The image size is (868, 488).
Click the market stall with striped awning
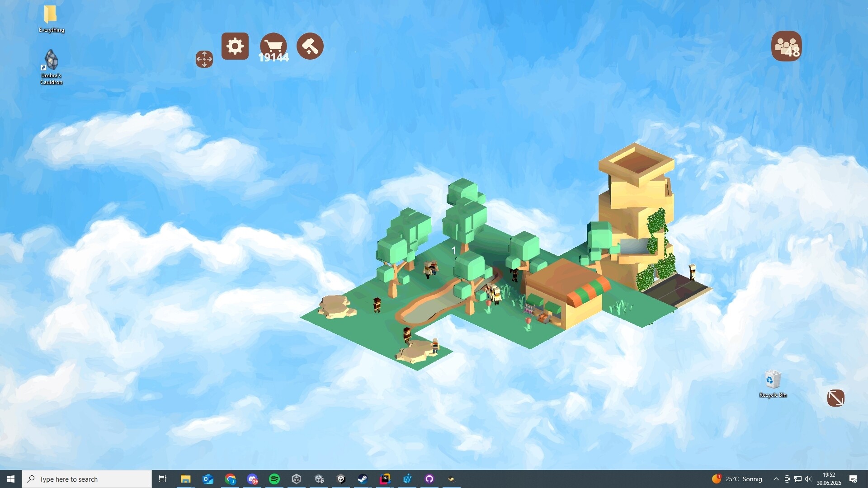click(x=567, y=294)
